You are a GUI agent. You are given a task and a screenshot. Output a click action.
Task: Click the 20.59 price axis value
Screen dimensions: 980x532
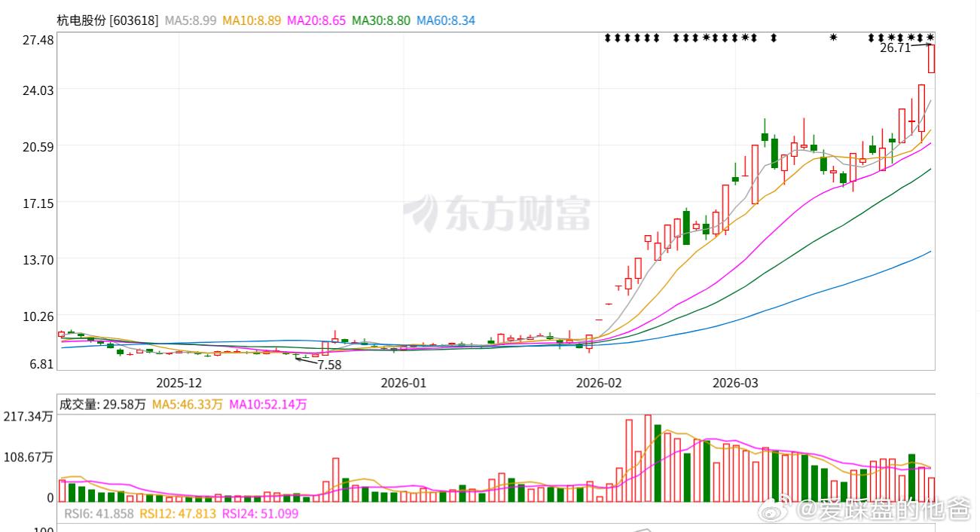[38, 146]
